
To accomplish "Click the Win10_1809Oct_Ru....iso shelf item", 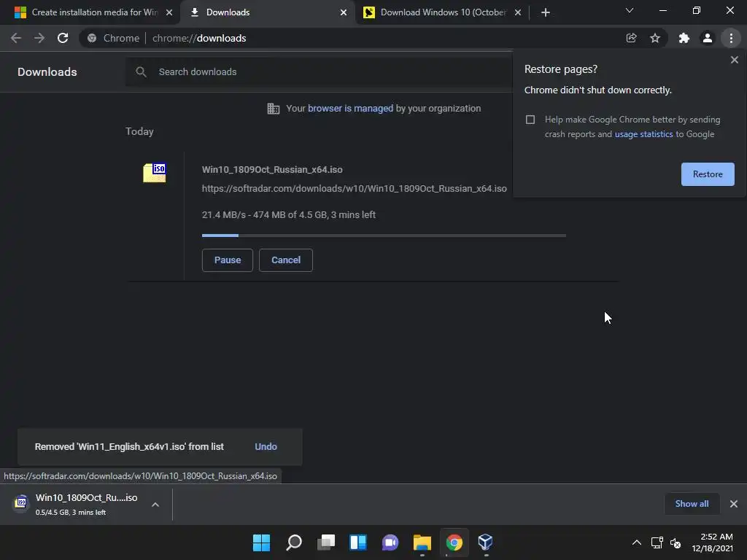I will [86, 504].
